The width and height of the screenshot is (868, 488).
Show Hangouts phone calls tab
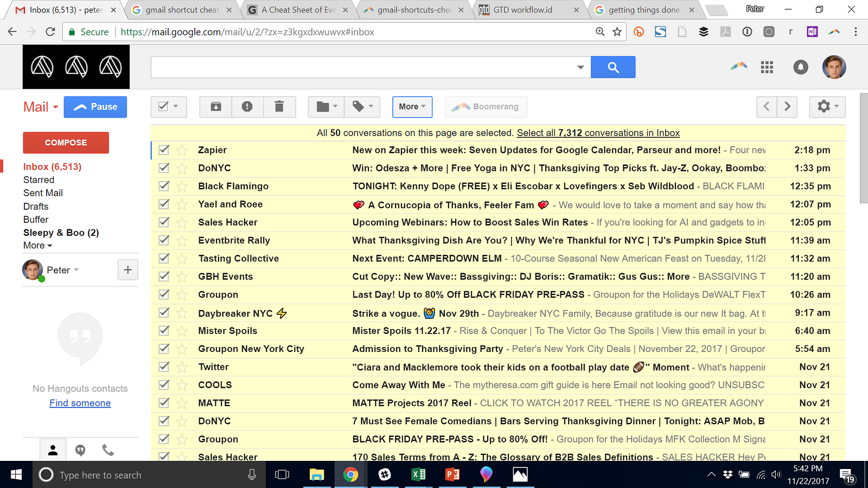click(108, 450)
